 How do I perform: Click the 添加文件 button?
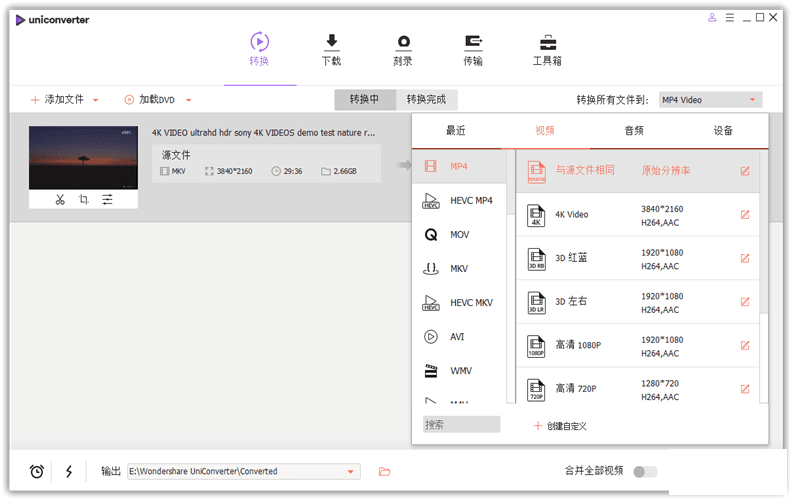[57, 99]
